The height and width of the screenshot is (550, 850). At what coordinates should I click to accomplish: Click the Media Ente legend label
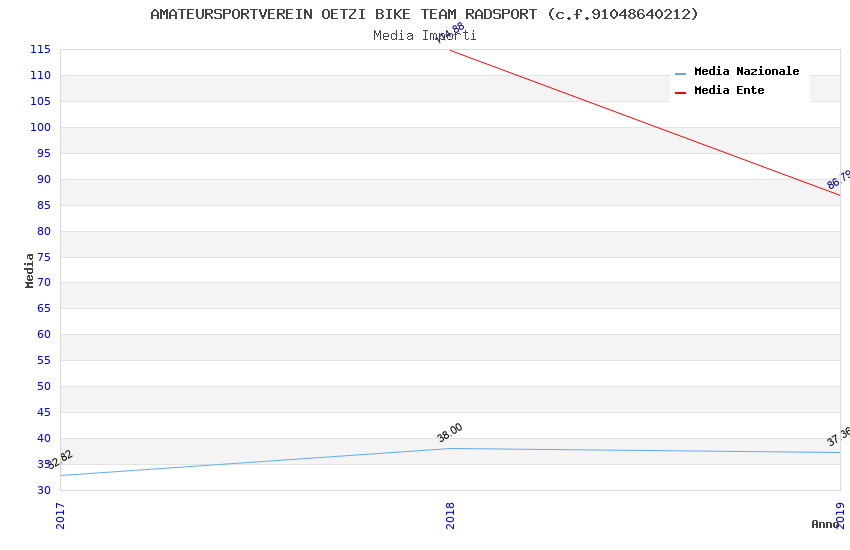click(729, 90)
